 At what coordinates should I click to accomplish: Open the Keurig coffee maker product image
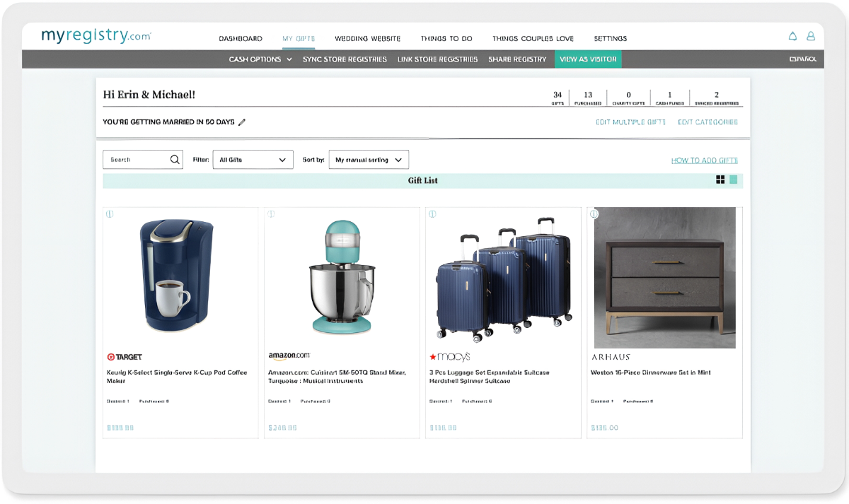(175, 276)
